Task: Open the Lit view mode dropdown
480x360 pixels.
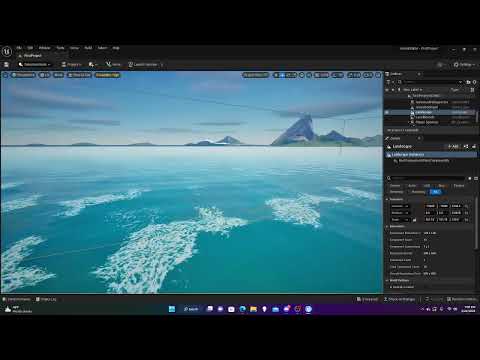Action: 44,75
